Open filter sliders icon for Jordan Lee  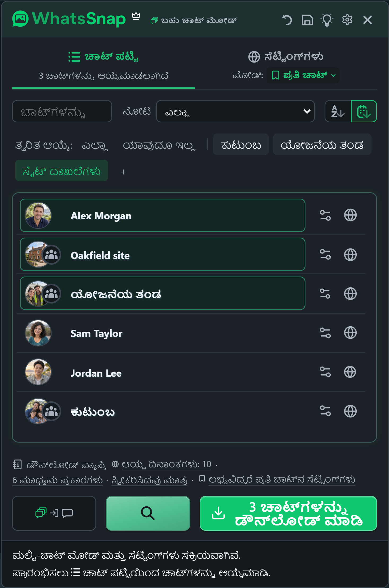325,372
